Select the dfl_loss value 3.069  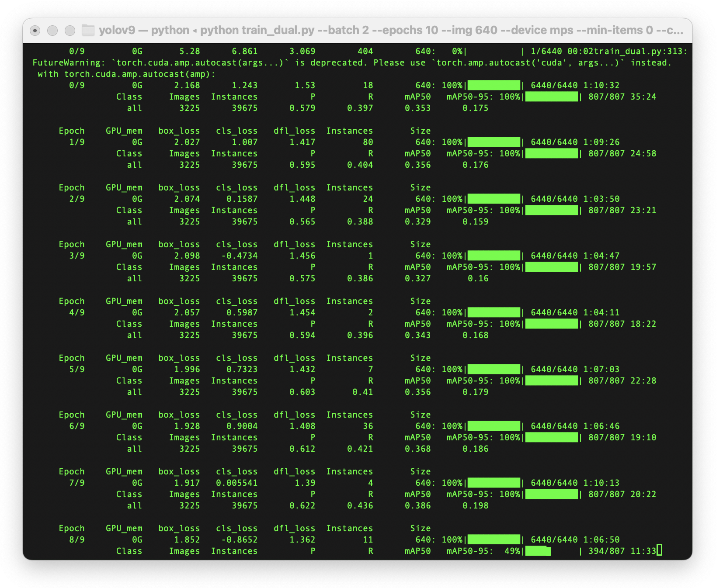[x=302, y=51]
